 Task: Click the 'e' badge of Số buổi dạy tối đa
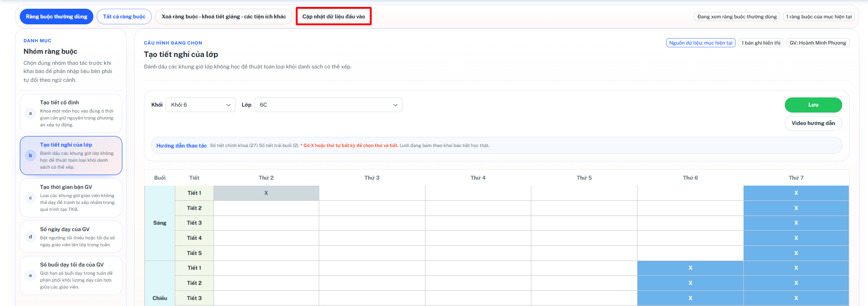(30, 276)
